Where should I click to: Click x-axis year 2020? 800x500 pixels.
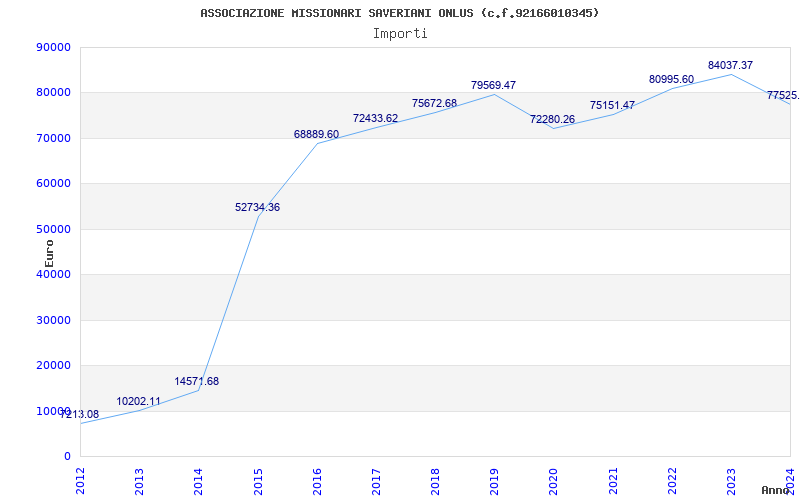point(554,482)
